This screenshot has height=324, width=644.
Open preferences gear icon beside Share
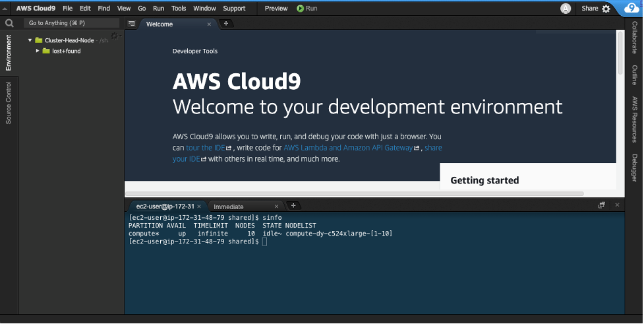606,9
